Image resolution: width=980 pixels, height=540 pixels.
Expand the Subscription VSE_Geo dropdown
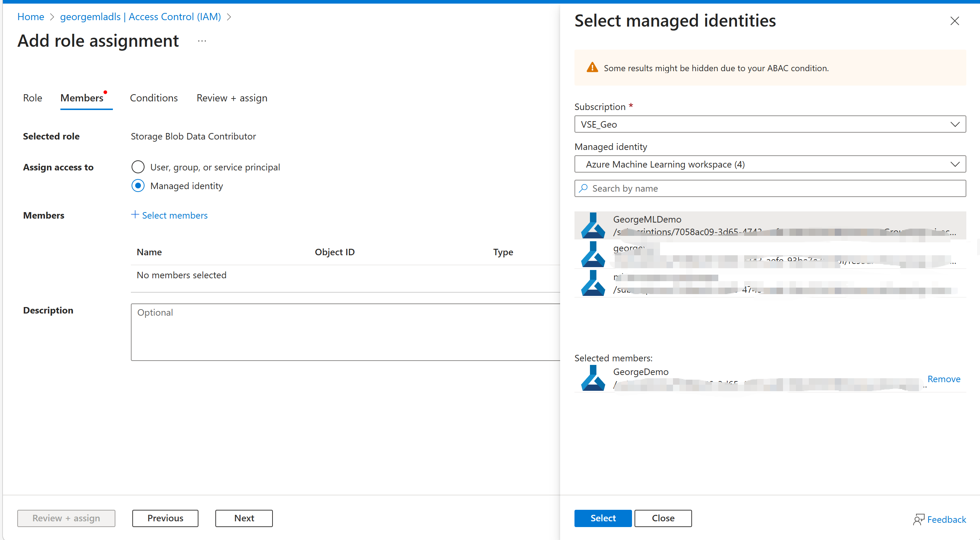tap(770, 124)
